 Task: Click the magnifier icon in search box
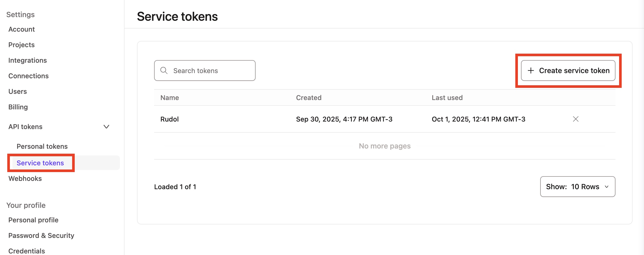164,70
